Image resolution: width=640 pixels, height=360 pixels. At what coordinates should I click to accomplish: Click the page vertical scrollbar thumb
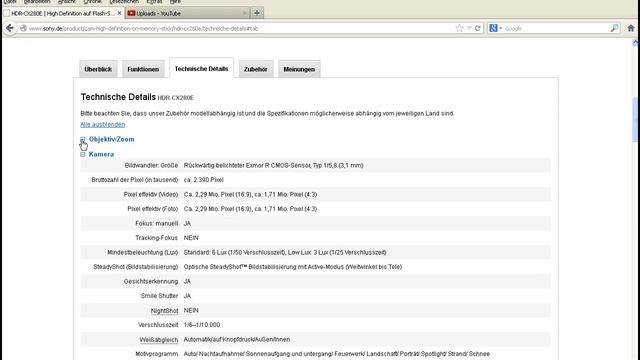[x=635, y=119]
